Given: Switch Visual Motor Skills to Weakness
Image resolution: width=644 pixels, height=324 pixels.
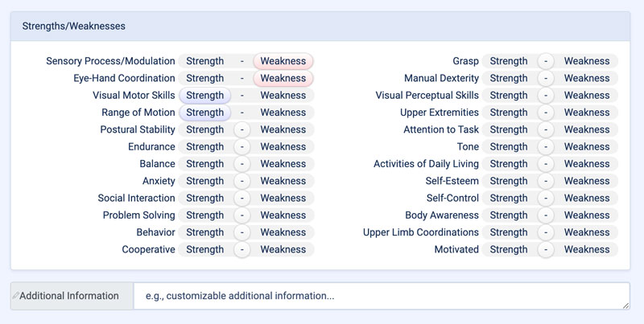Looking at the screenshot, I should (x=283, y=96).
